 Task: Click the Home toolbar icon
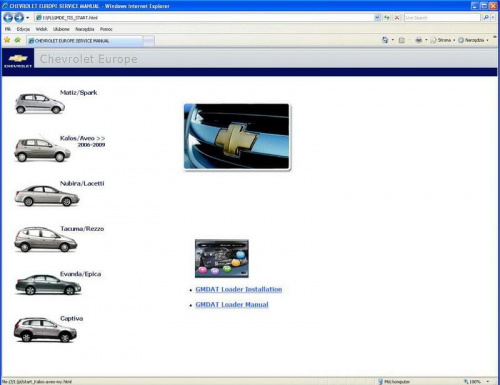(x=385, y=40)
